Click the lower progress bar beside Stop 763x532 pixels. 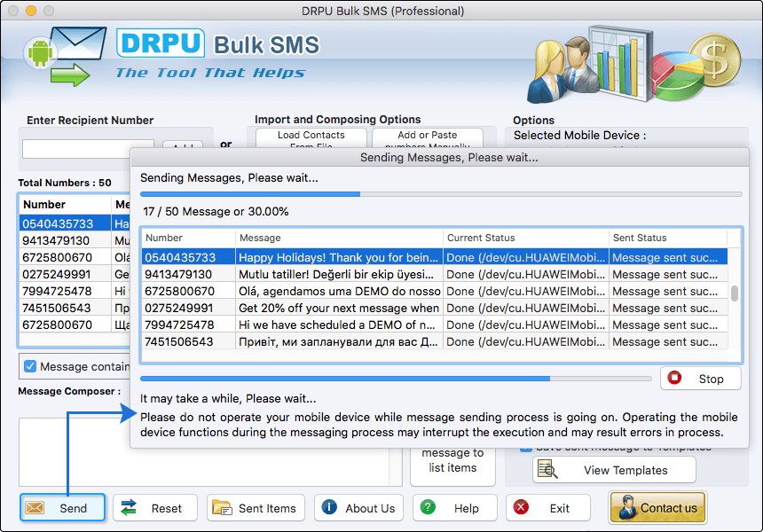click(396, 379)
